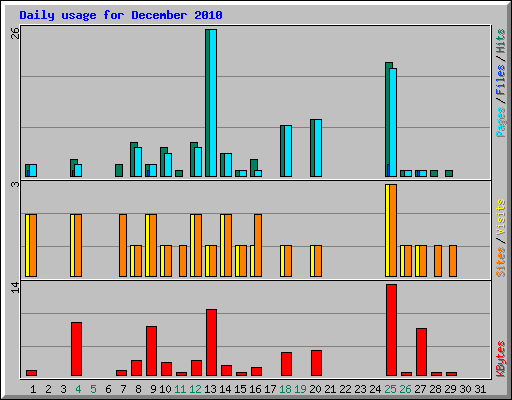
Task: Click weekend day 5 on the x-axis
Action: (x=93, y=389)
